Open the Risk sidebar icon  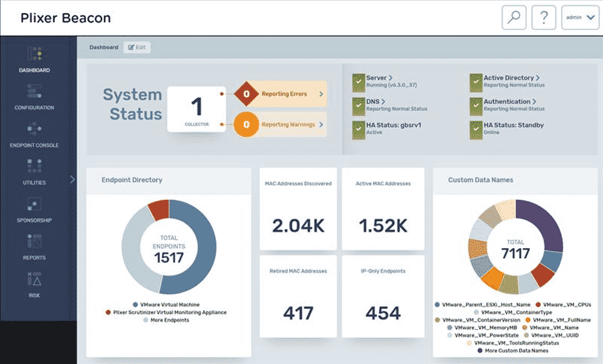(34, 279)
